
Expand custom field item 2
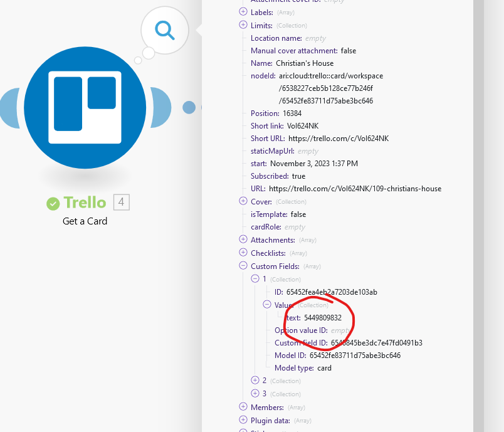(255, 380)
